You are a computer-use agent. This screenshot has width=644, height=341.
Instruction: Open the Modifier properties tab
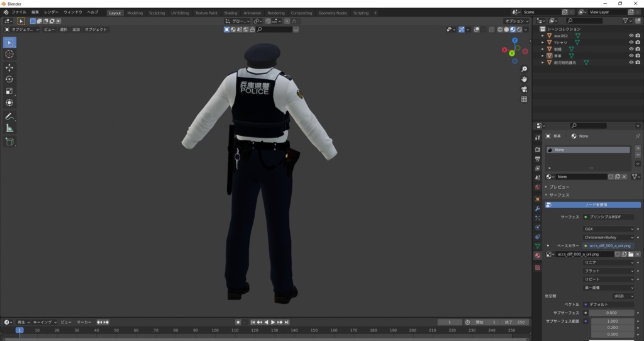(x=538, y=209)
